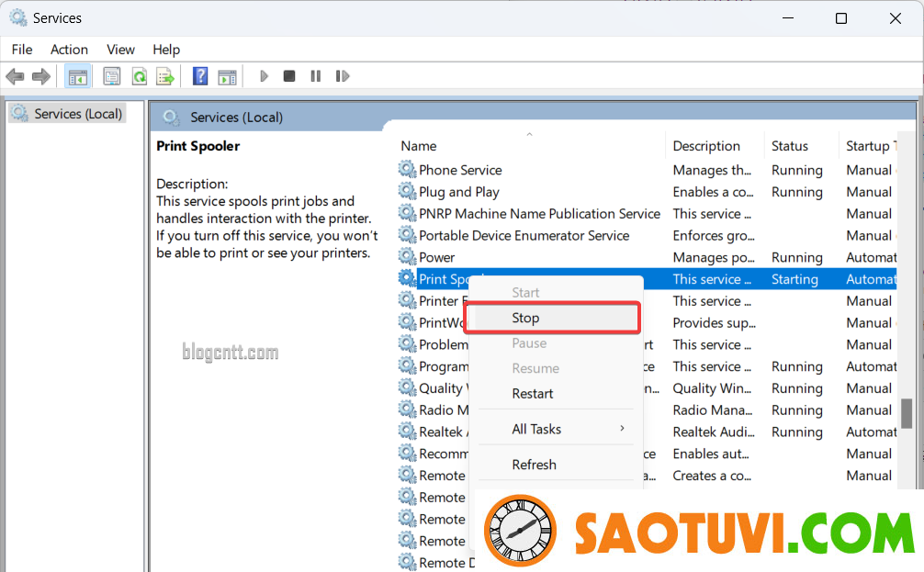The height and width of the screenshot is (572, 924).
Task: Click the Back arrow toolbar icon
Action: tap(15, 76)
